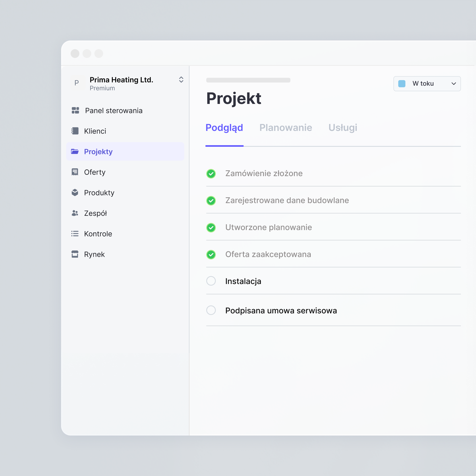Click the Zarejestrowane dane budowlane label
This screenshot has width=476, height=476.
click(x=287, y=200)
